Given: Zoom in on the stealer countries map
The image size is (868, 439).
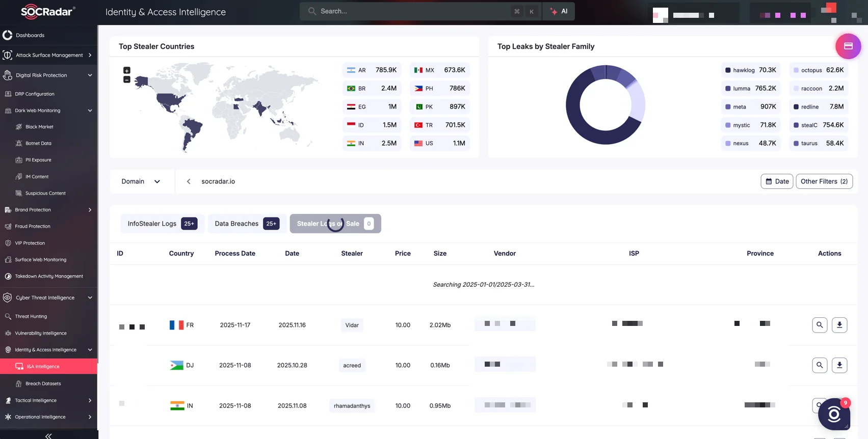Looking at the screenshot, I should point(127,70).
